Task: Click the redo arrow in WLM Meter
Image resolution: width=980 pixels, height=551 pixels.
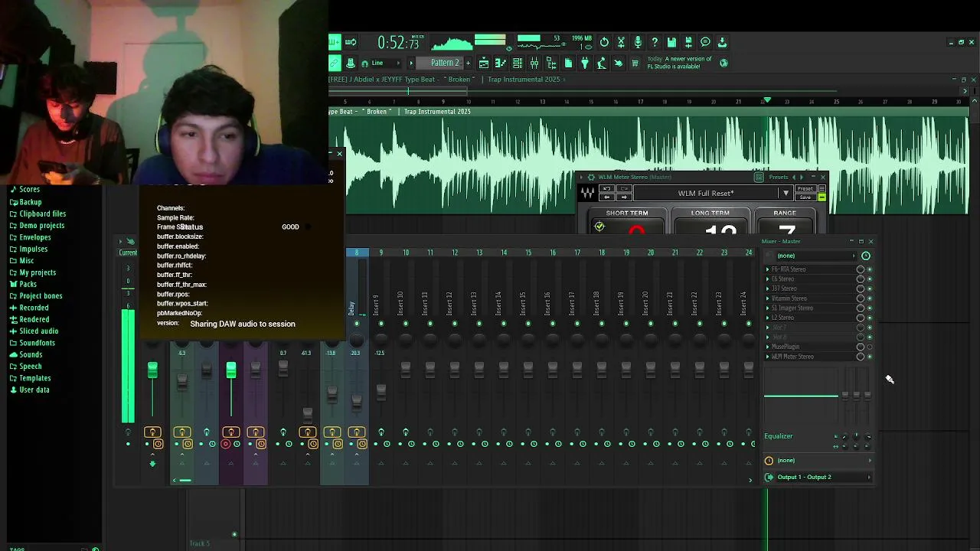Action: pyautogui.click(x=626, y=189)
